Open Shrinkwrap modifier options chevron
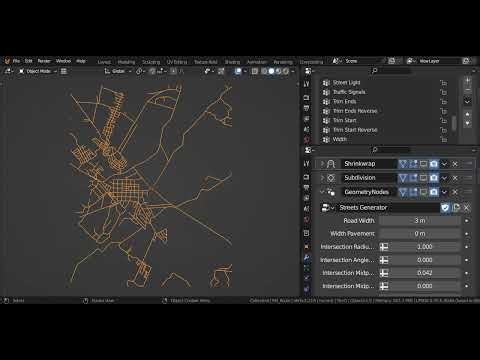The width and height of the screenshot is (480, 360). tap(444, 164)
